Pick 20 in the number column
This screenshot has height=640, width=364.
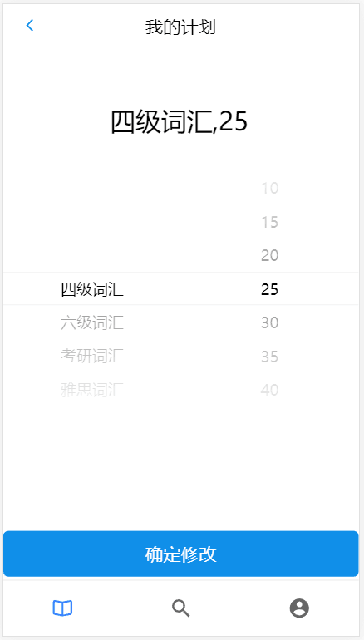click(270, 255)
